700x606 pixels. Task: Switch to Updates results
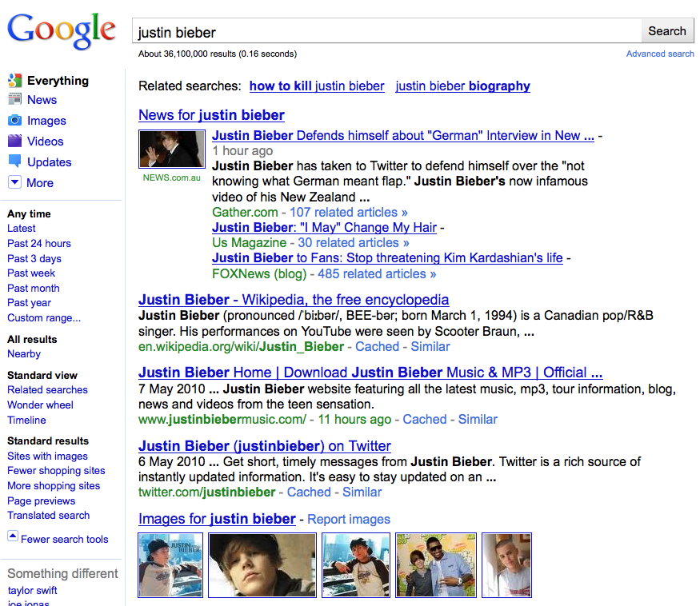[49, 162]
